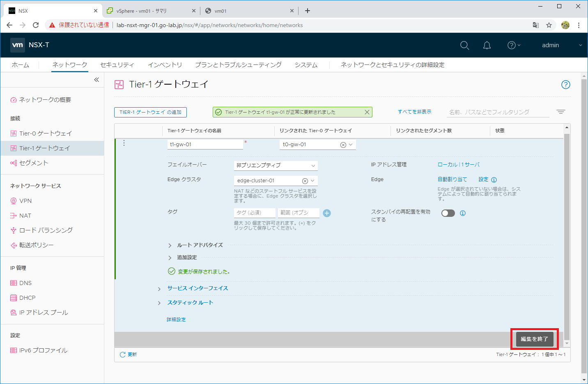Switch to vSphere - vm01 browser tab
The image size is (588, 384).
pyautogui.click(x=151, y=11)
